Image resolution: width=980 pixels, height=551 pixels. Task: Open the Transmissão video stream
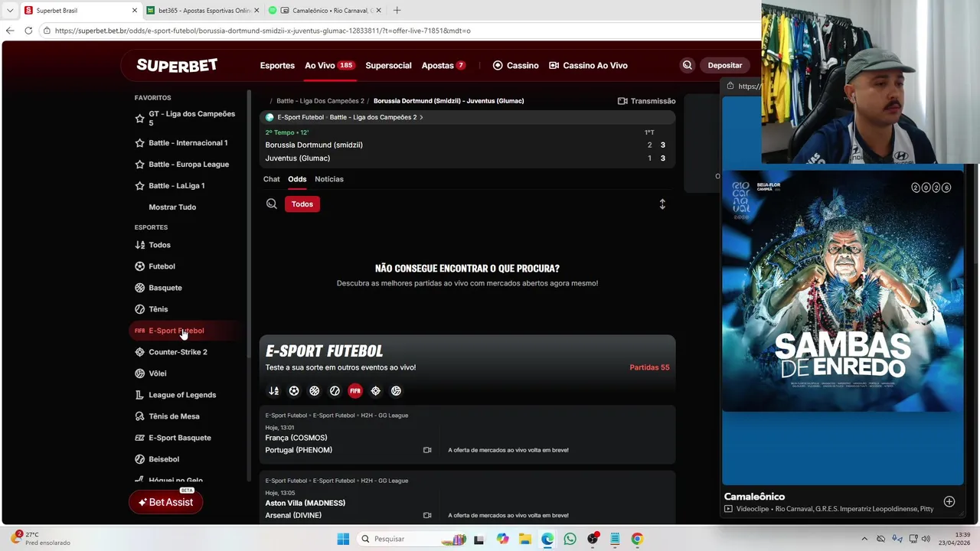[646, 101]
